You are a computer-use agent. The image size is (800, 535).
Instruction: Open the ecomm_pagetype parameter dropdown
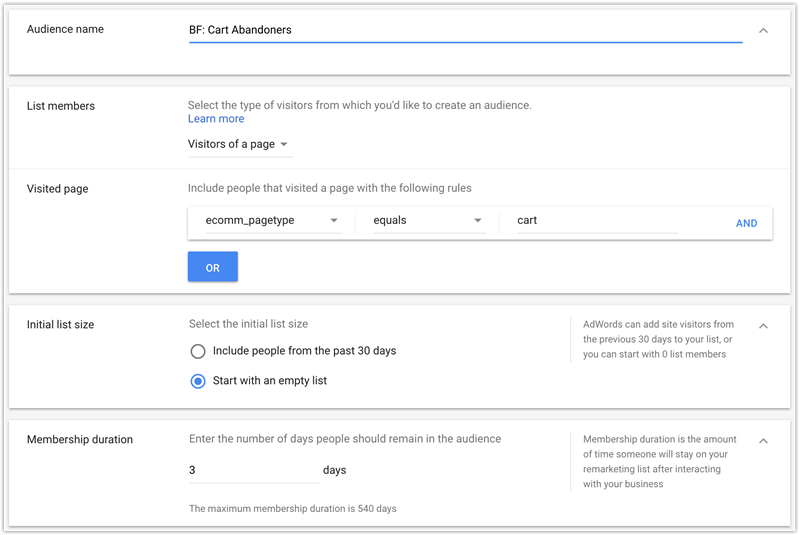[273, 220]
